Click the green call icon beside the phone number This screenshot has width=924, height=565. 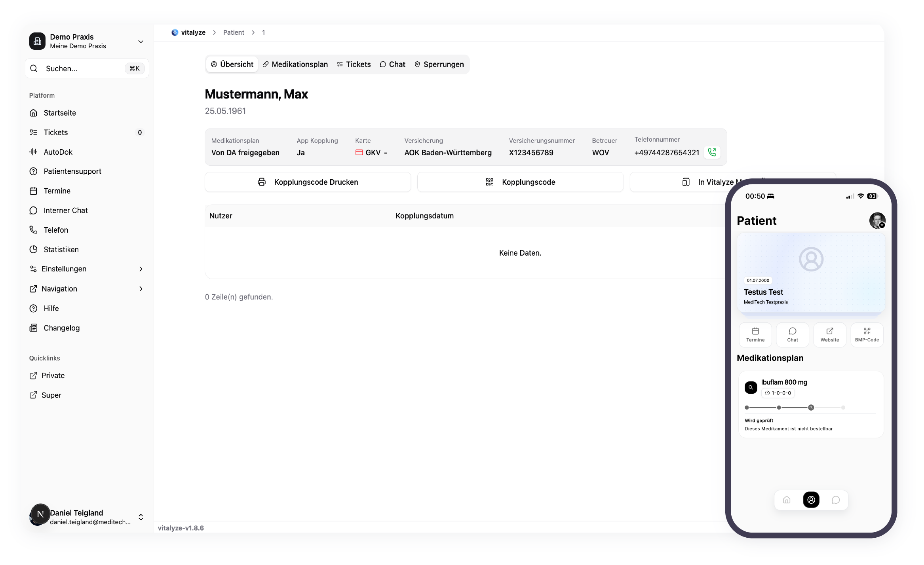coord(712,152)
